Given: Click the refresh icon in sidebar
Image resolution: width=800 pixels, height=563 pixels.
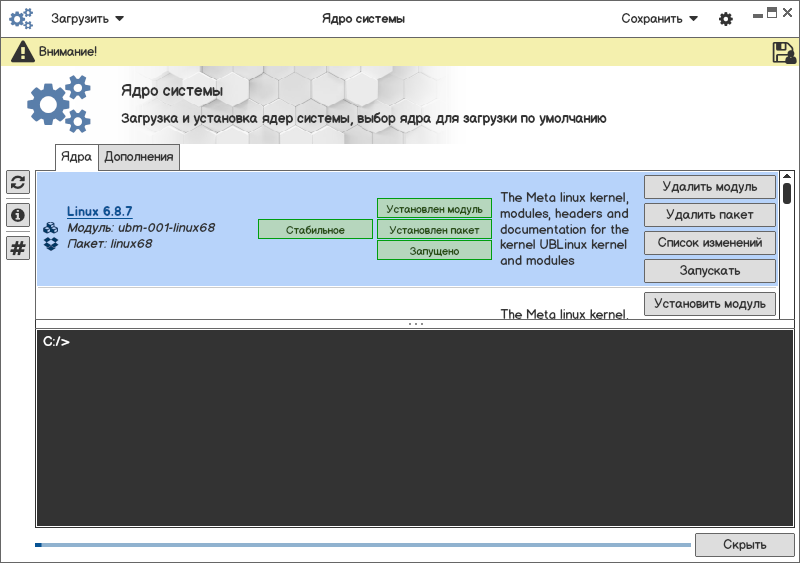Looking at the screenshot, I should point(18,182).
